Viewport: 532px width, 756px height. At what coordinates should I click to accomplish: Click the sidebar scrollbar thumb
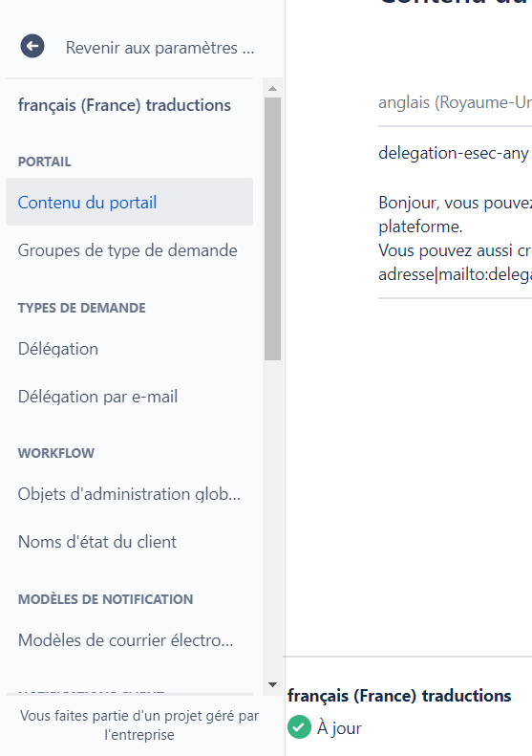[x=272, y=228]
